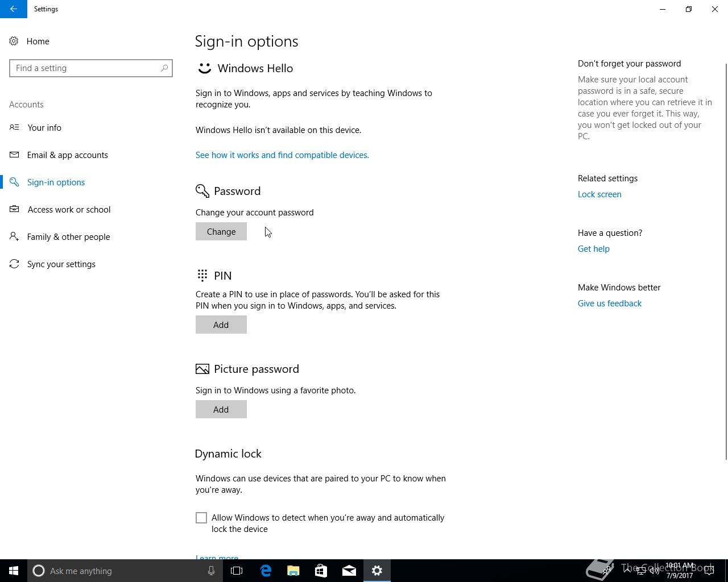Click the Windows Hello heading
Viewport: 728px width, 582px height.
click(x=255, y=68)
